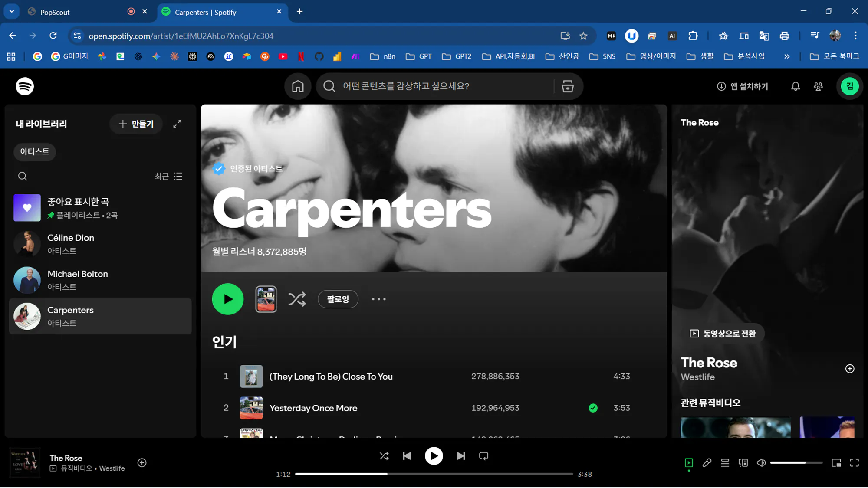Adjust the volume slider
868x488 pixels.
[x=796, y=463]
